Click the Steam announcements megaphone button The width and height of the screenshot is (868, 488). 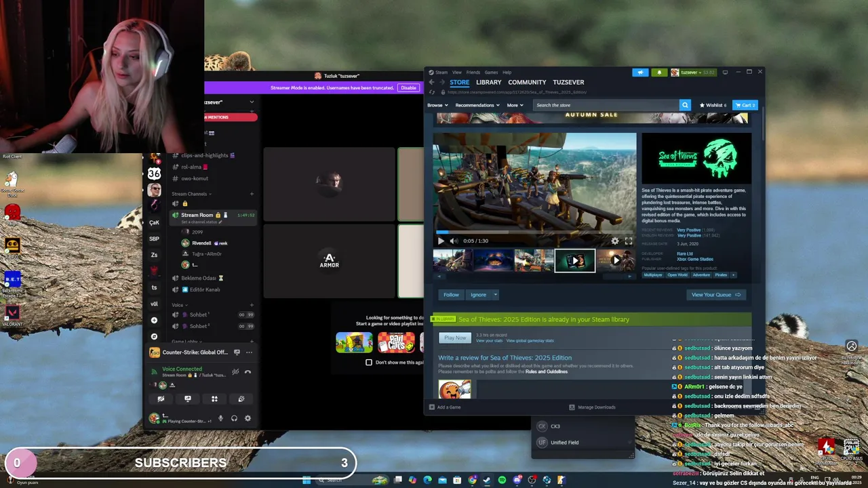coord(640,73)
